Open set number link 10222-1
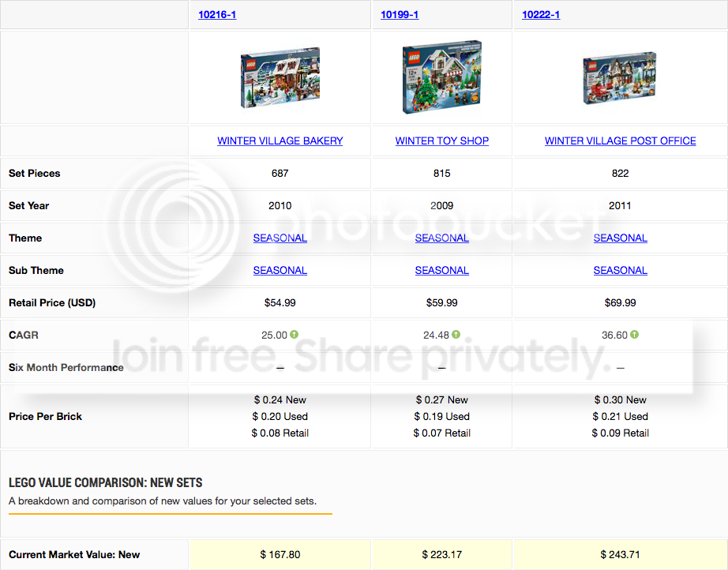 coord(541,14)
